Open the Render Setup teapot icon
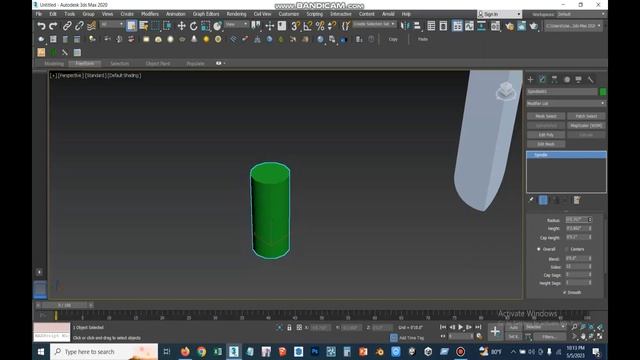640x360 pixels. pos(509,26)
